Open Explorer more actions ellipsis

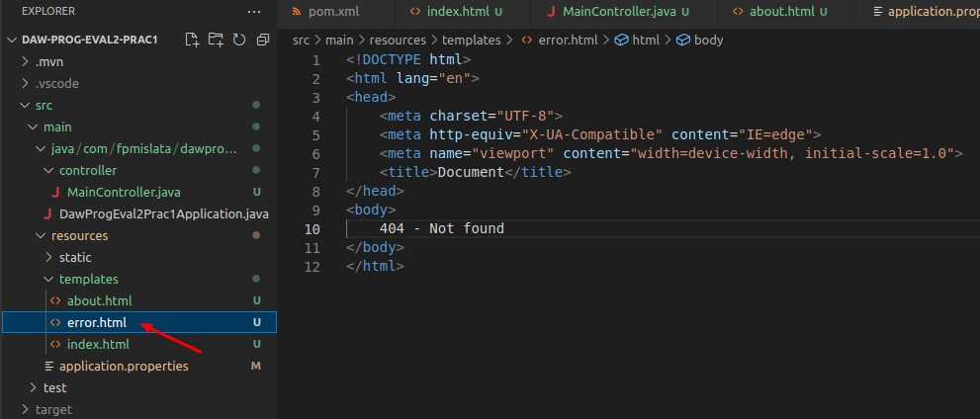pos(254,11)
